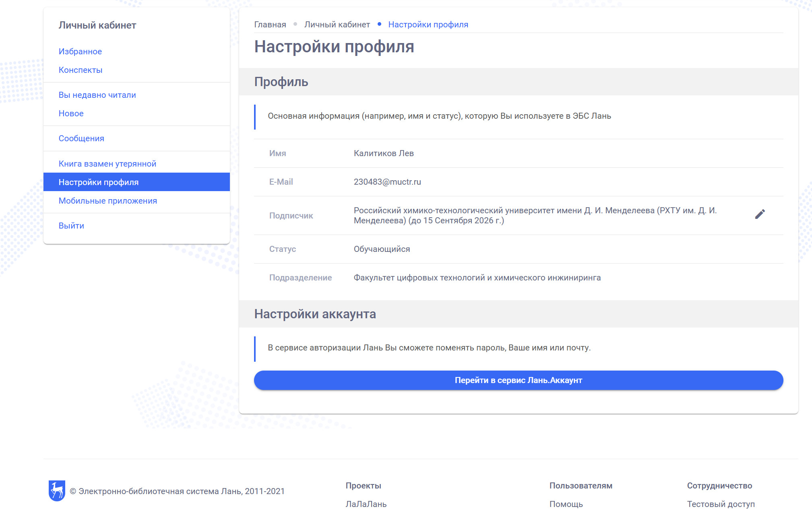812x511 pixels.
Task: Open Мобильные приложения section
Action: (x=108, y=200)
